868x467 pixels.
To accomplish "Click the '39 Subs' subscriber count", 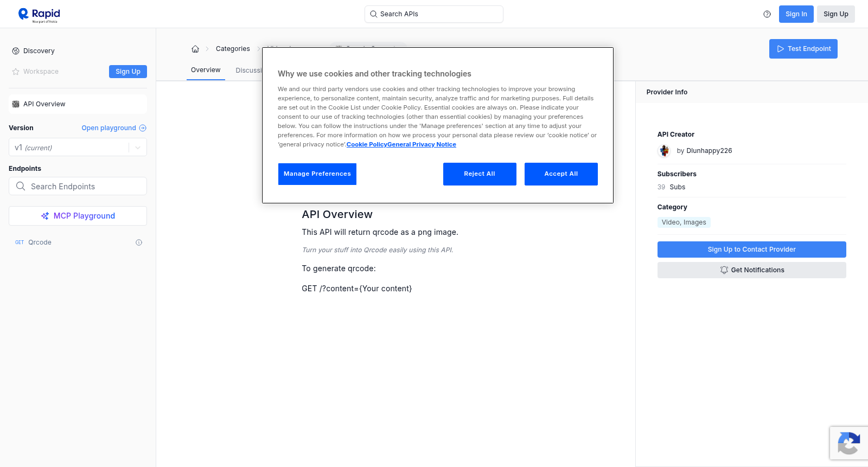I will click(x=671, y=187).
